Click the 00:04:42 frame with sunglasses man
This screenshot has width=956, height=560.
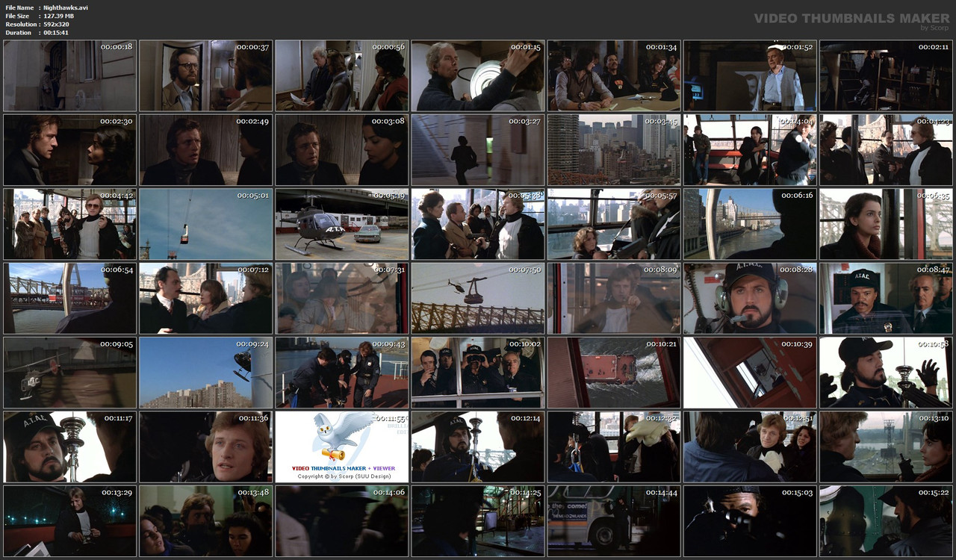(x=69, y=224)
